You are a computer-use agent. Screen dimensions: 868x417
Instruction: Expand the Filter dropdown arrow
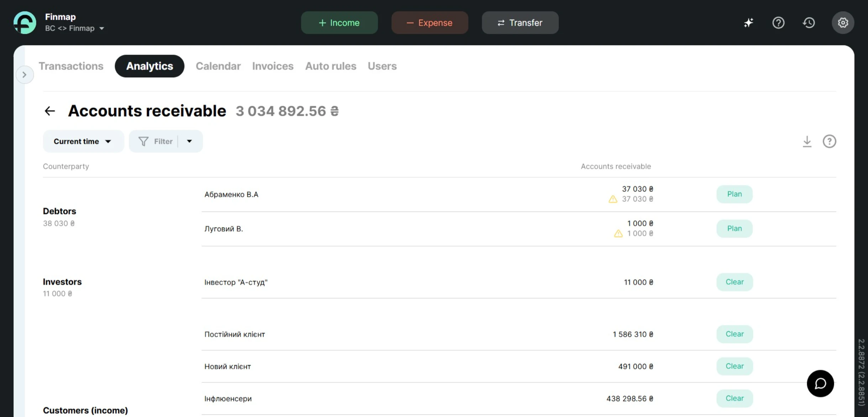pos(189,141)
